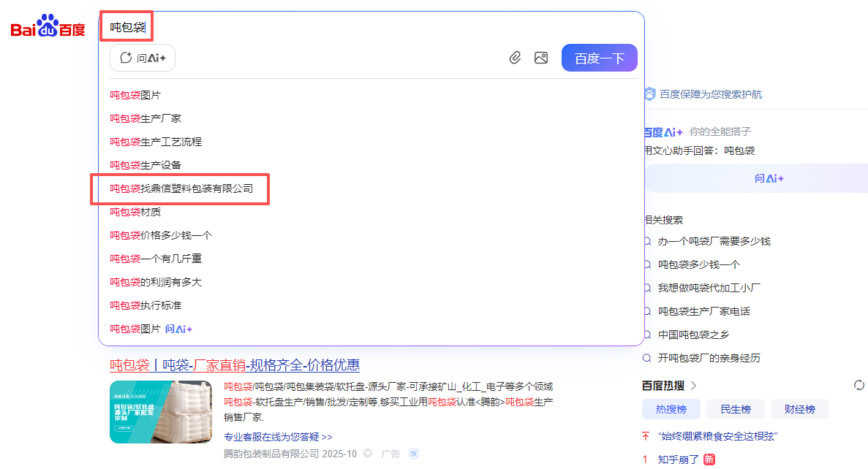868x469 pixels.
Task: Switch to the 财经榜 tab
Action: tap(799, 409)
